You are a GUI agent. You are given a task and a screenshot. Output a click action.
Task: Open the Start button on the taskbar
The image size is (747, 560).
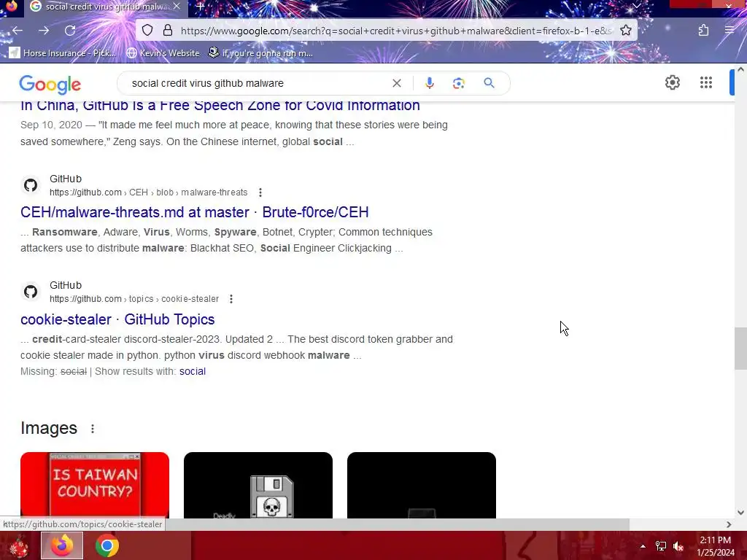[18, 546]
